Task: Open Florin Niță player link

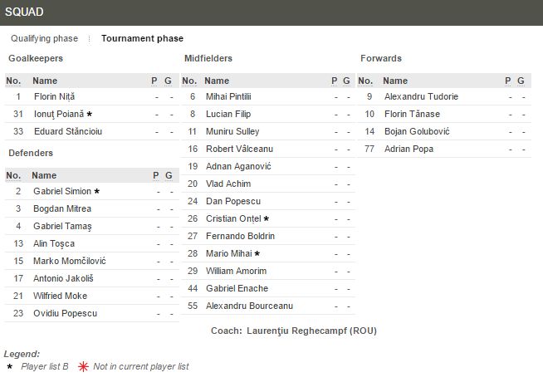Action: tap(54, 96)
